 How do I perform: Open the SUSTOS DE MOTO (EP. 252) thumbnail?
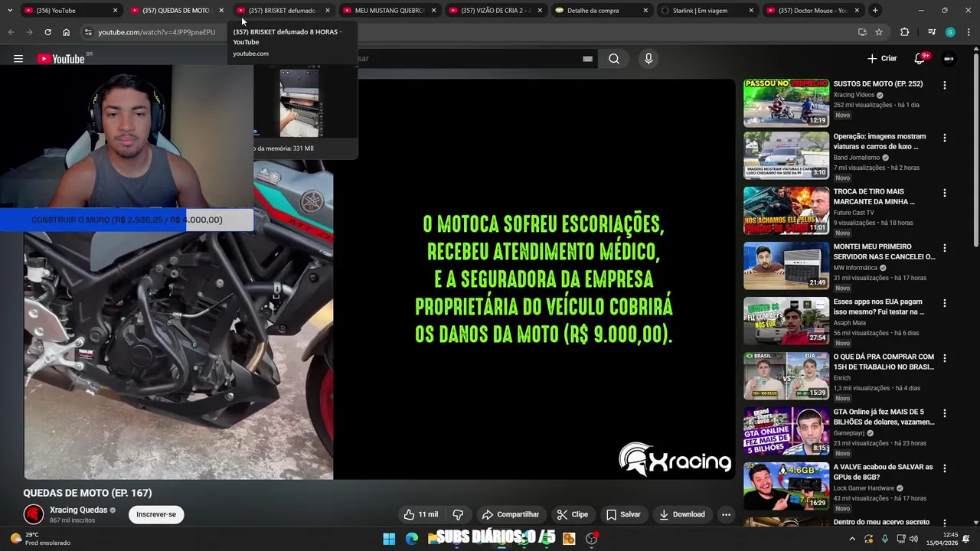(786, 103)
